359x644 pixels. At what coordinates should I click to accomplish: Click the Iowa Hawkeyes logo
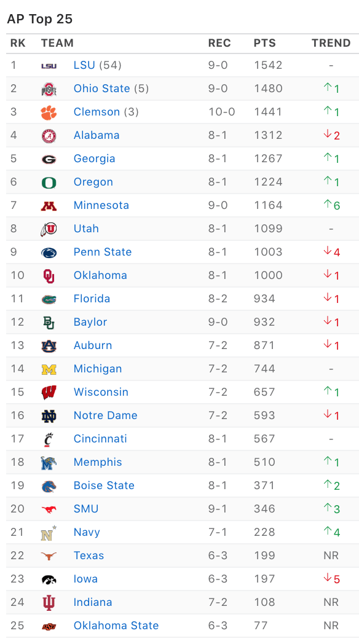[49, 579]
